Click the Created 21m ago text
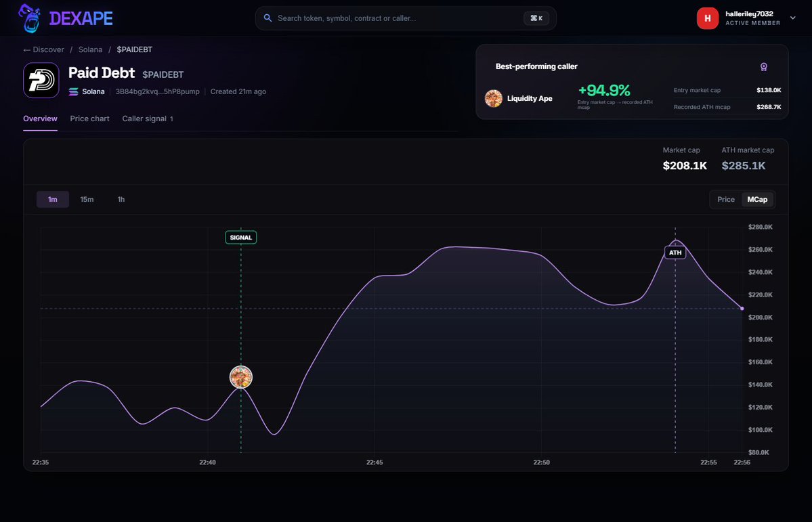The height and width of the screenshot is (522, 812). pos(238,91)
